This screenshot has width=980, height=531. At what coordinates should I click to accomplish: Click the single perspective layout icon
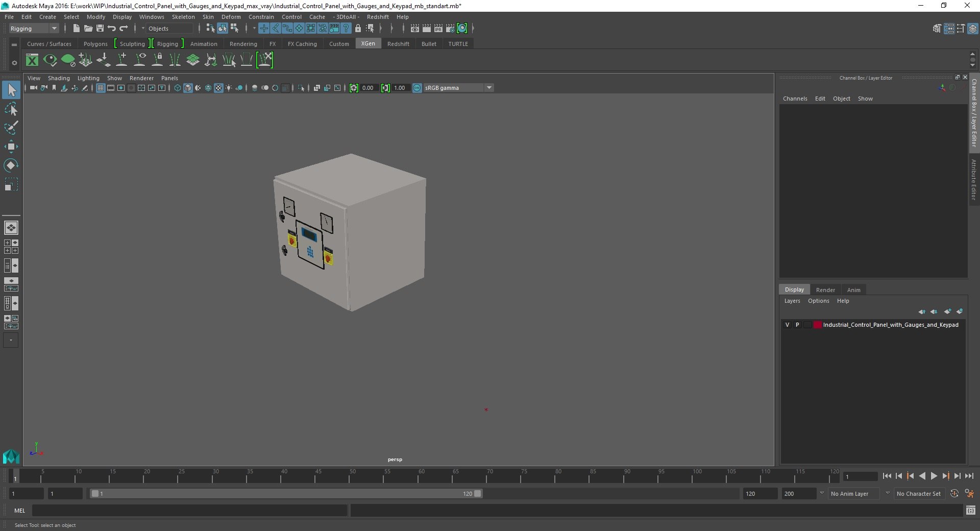coord(11,228)
